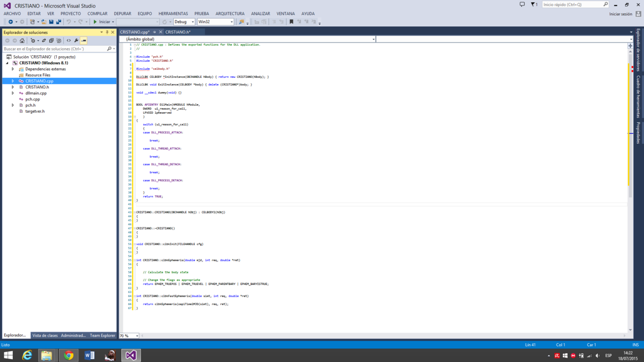
Task: Click the Undo toolbar arrow
Action: (69, 22)
